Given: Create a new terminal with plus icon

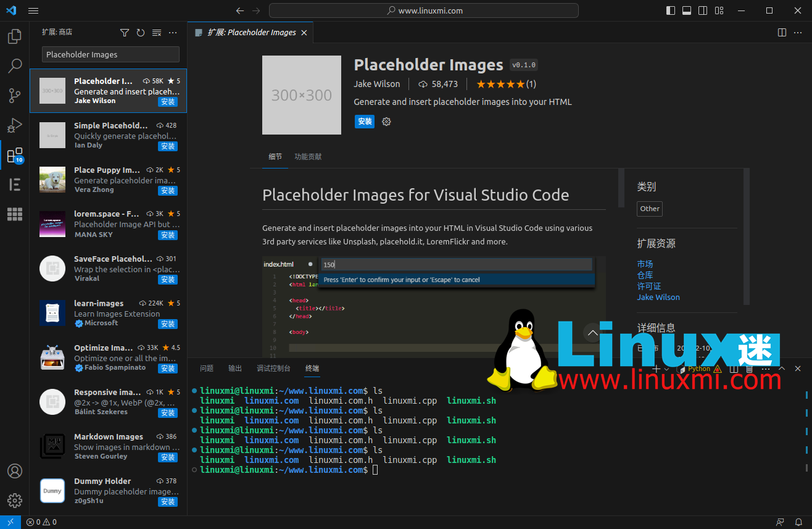Looking at the screenshot, I should point(656,369).
